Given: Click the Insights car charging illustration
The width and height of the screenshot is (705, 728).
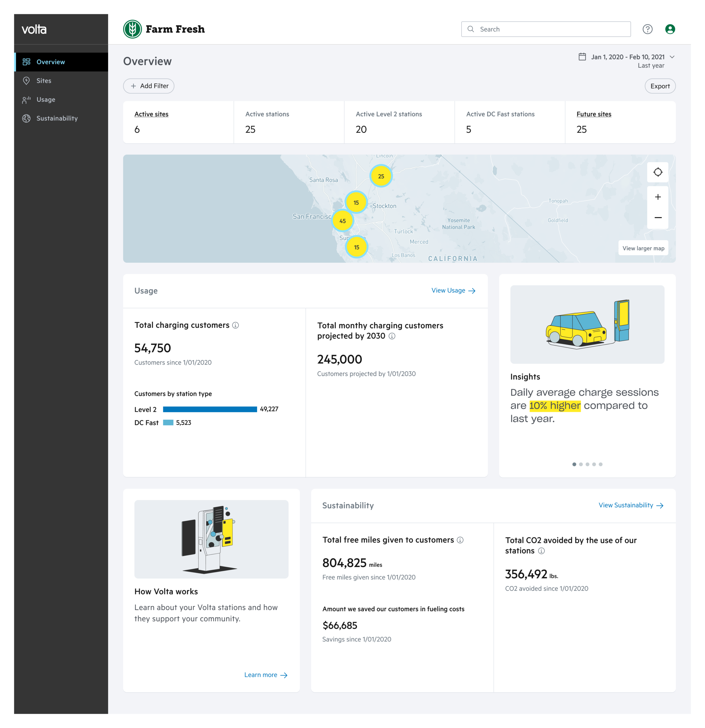Looking at the screenshot, I should coord(587,324).
